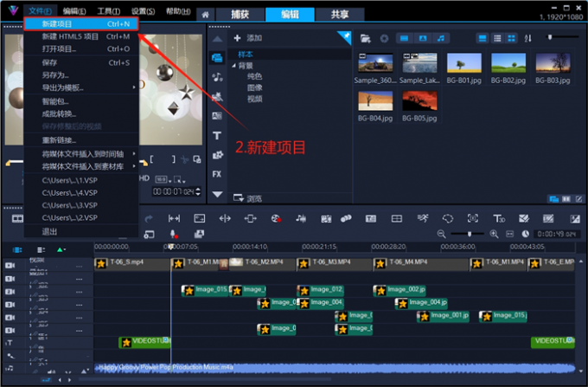Image resolution: width=588 pixels, height=387 pixels.
Task: Open the FX filter library icon
Action: [x=216, y=174]
